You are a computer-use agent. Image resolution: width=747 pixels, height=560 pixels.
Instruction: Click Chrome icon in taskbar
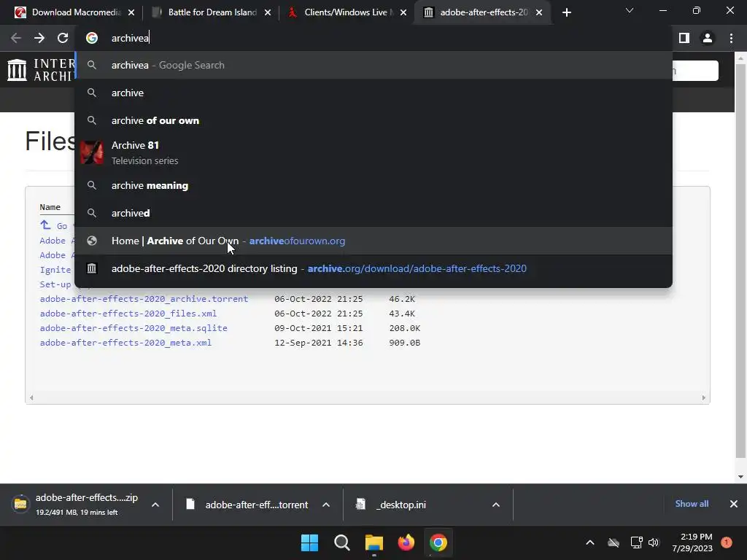(x=438, y=542)
